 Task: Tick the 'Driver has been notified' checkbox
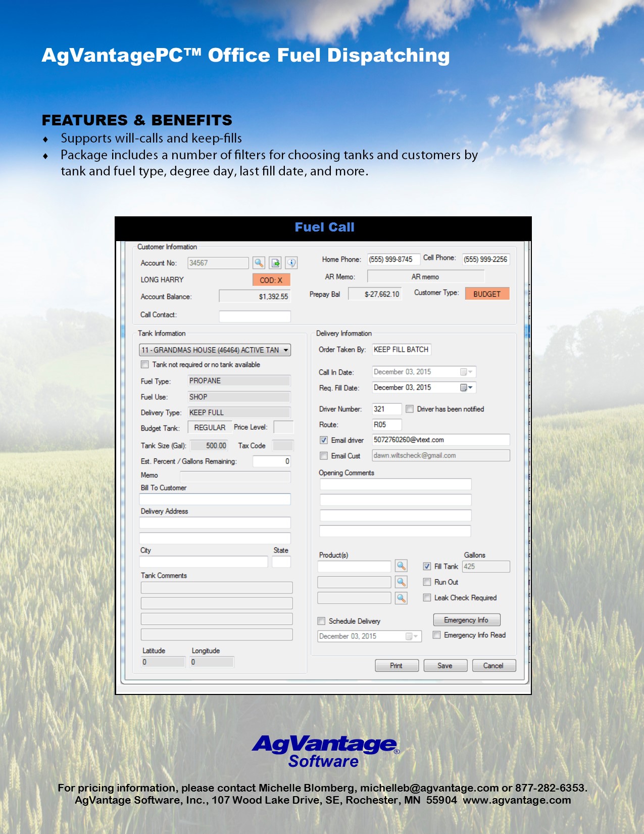point(410,409)
